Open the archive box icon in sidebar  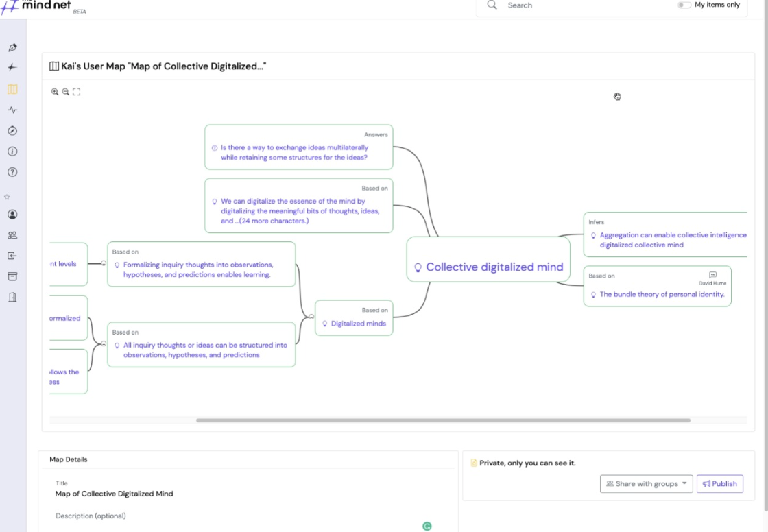pyautogui.click(x=13, y=277)
